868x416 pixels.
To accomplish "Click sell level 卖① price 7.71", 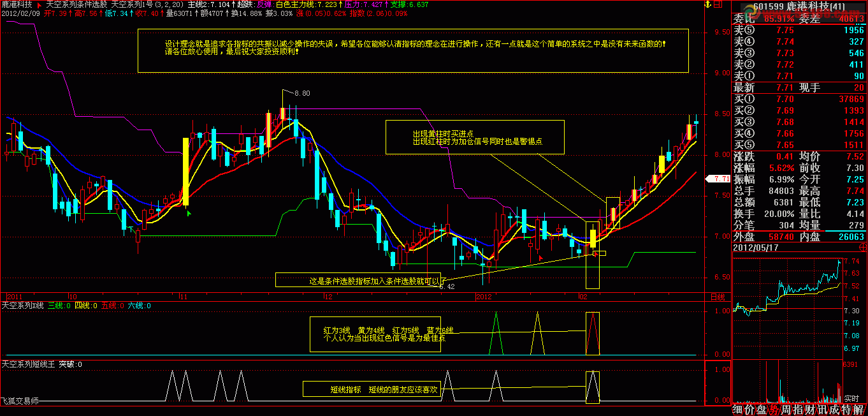I will click(785, 76).
